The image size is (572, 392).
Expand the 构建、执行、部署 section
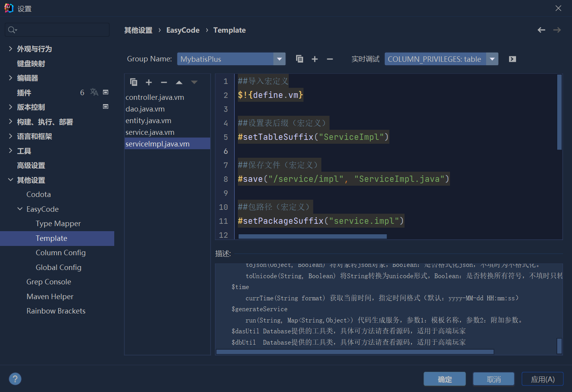point(10,122)
